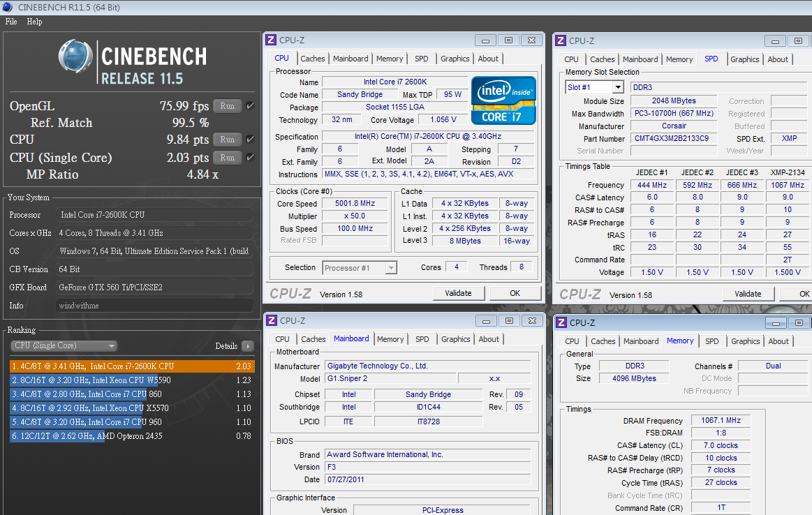Uncheck the CPU (Single Core) checkbox
The height and width of the screenshot is (515, 812).
pyautogui.click(x=250, y=158)
